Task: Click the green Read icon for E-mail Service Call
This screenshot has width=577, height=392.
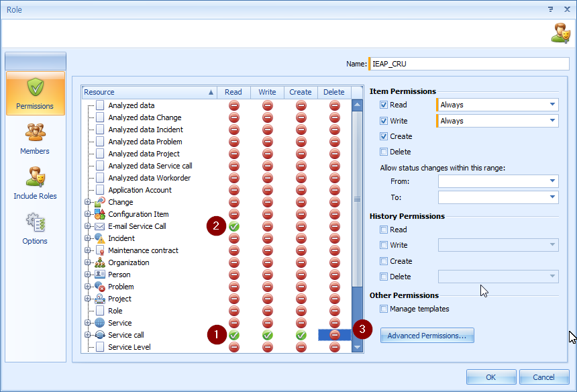Action: (x=233, y=226)
